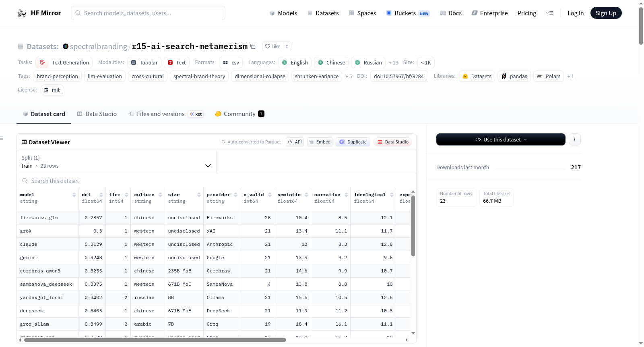The width and height of the screenshot is (644, 347).
Task: Sort the model column
Action: [74, 195]
